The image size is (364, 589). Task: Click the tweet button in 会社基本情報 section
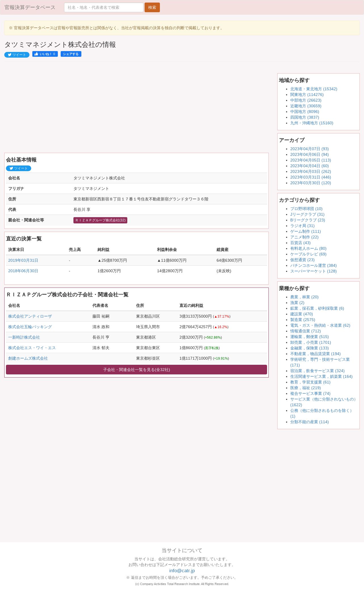pos(18,168)
